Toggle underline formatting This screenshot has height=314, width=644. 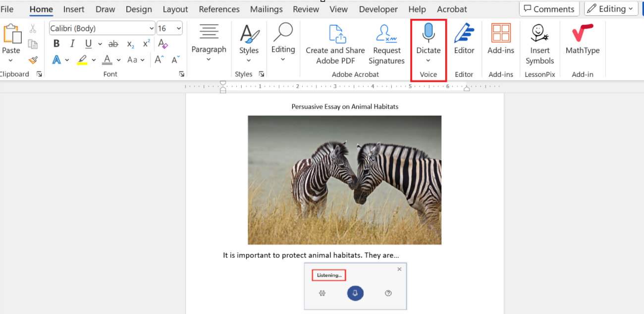tap(88, 44)
